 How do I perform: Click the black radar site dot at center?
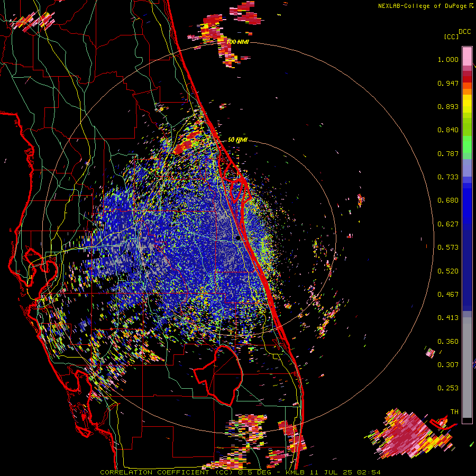(239, 239)
